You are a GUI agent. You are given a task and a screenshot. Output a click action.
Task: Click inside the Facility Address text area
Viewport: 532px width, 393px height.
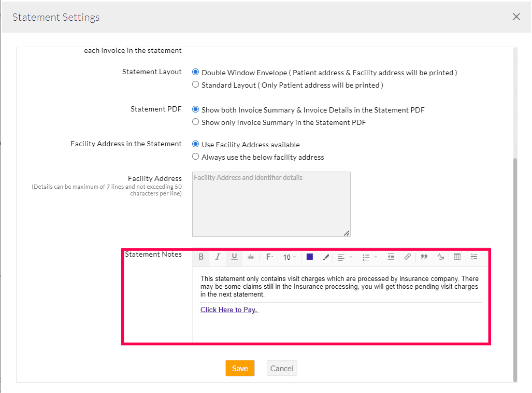(x=271, y=204)
